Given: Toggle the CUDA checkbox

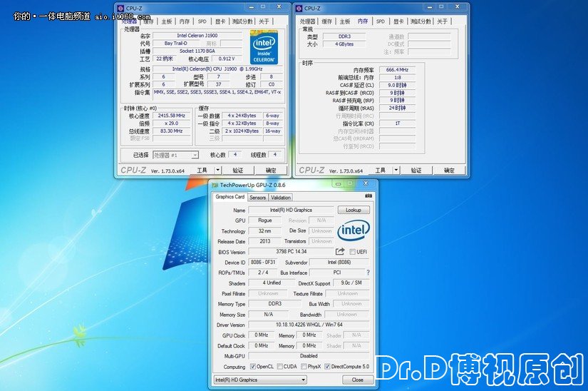Looking at the screenshot, I should [280, 367].
